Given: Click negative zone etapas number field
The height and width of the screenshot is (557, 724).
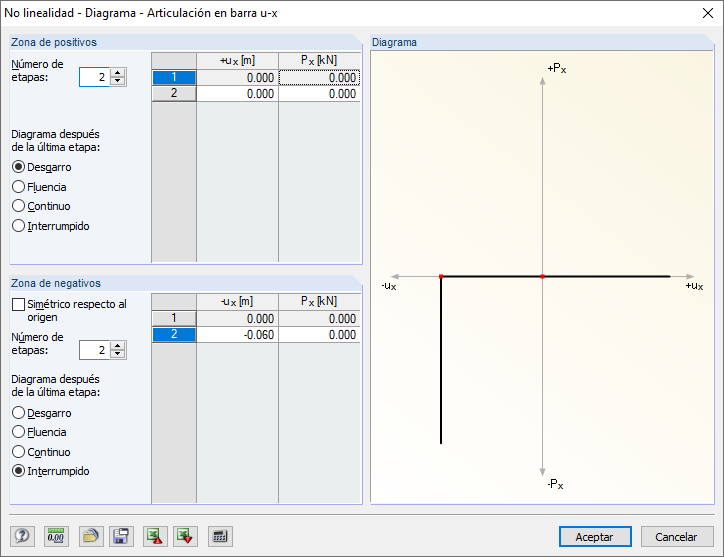Looking at the screenshot, I should 95,350.
